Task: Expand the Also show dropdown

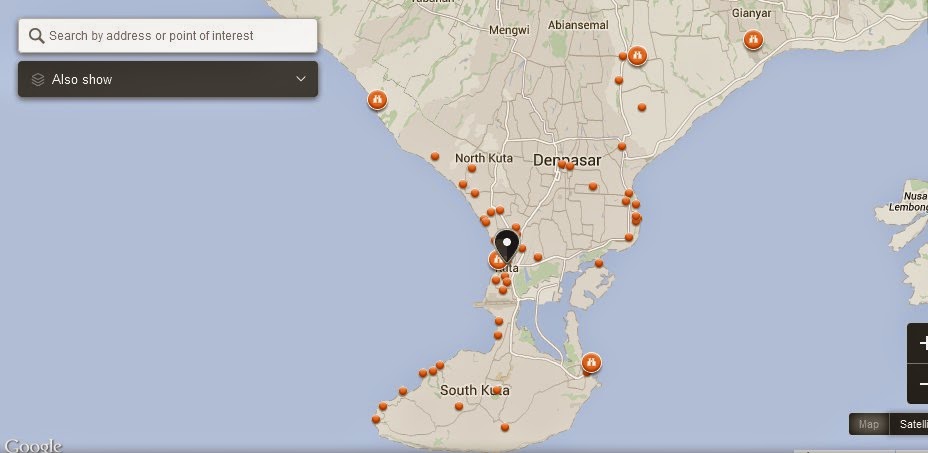Action: click(168, 79)
